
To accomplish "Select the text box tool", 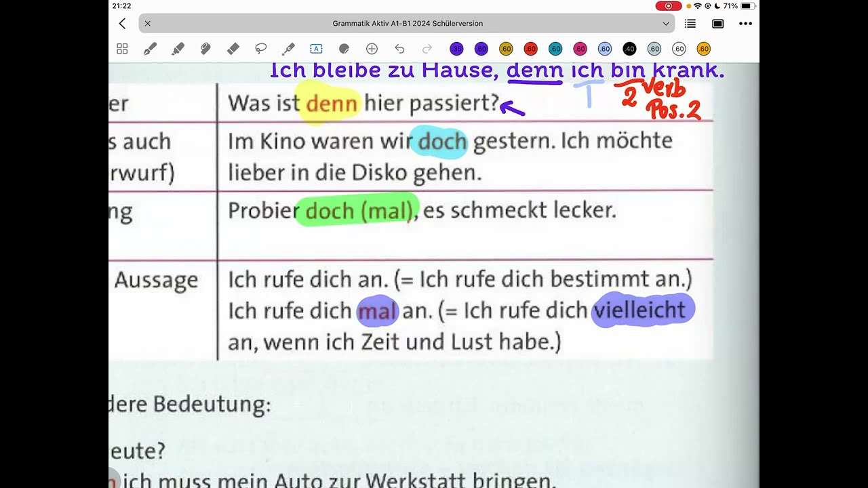I will pos(316,49).
